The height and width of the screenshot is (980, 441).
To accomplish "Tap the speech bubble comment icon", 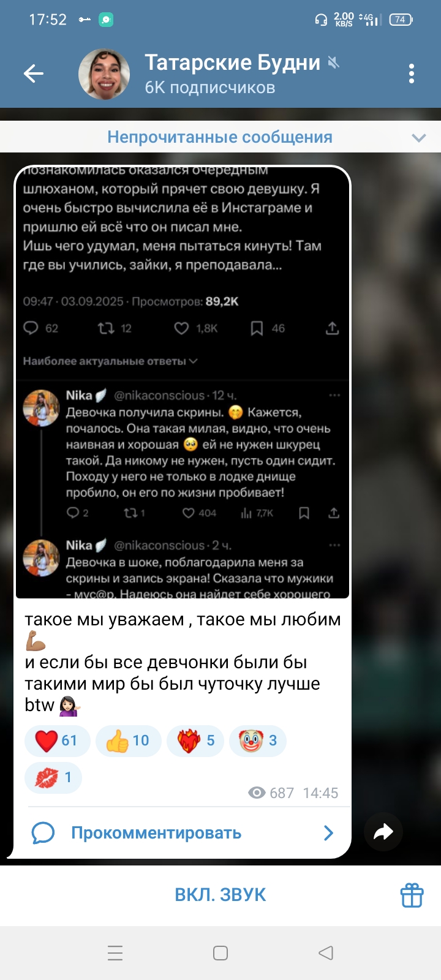I will pyautogui.click(x=43, y=833).
